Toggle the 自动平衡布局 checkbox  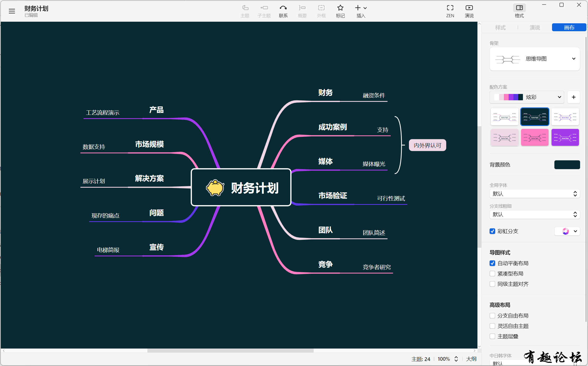pyautogui.click(x=492, y=263)
